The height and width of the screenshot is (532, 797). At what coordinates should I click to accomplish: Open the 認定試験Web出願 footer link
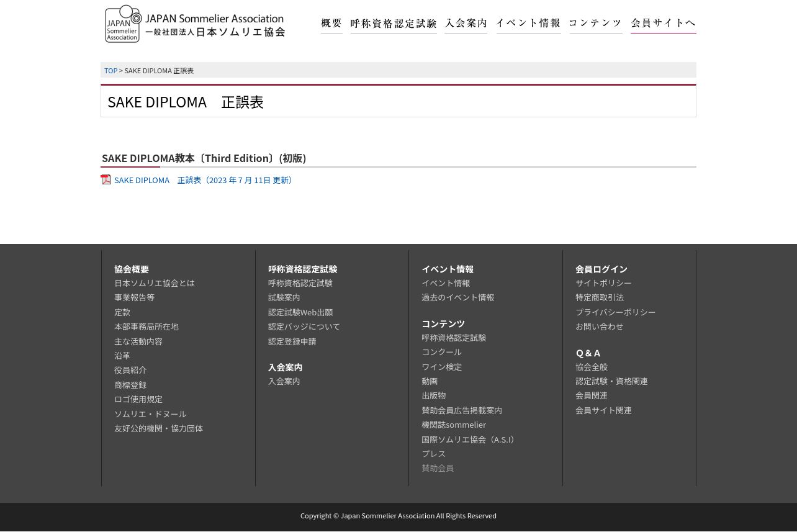click(300, 312)
